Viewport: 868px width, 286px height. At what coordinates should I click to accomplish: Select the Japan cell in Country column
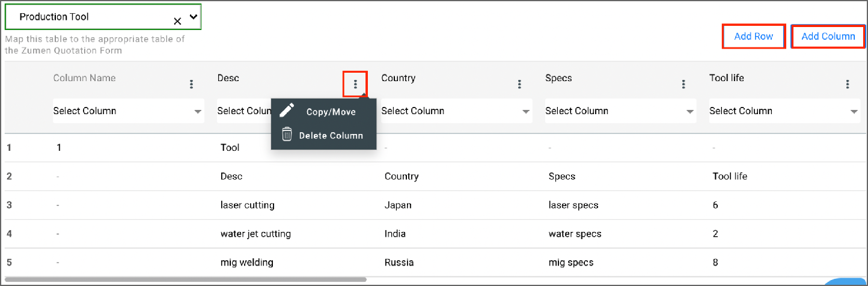point(398,205)
